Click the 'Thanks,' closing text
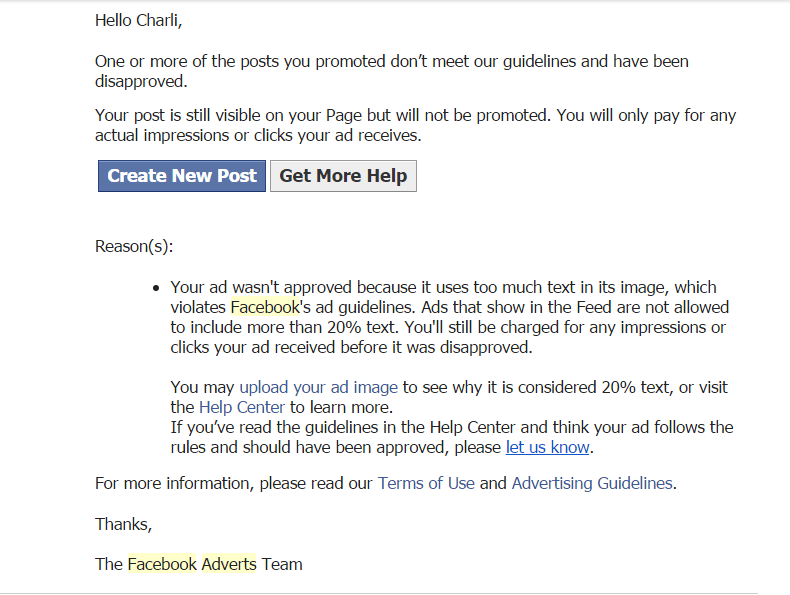The height and width of the screenshot is (595, 790). [x=123, y=524]
